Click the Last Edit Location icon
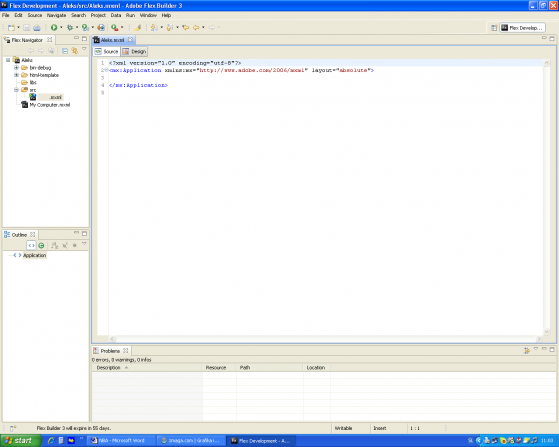 [186, 27]
